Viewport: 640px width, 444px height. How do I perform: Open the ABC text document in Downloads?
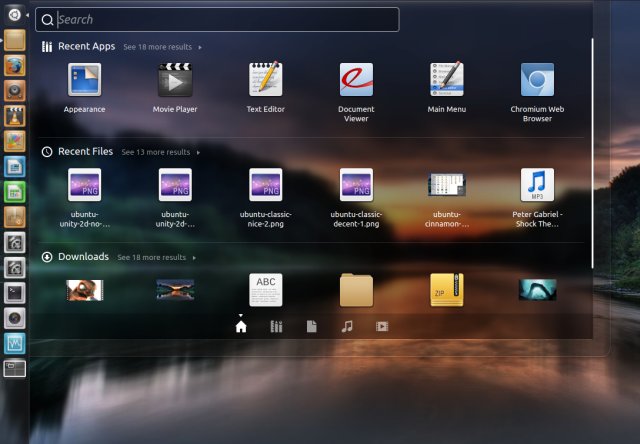pyautogui.click(x=266, y=290)
